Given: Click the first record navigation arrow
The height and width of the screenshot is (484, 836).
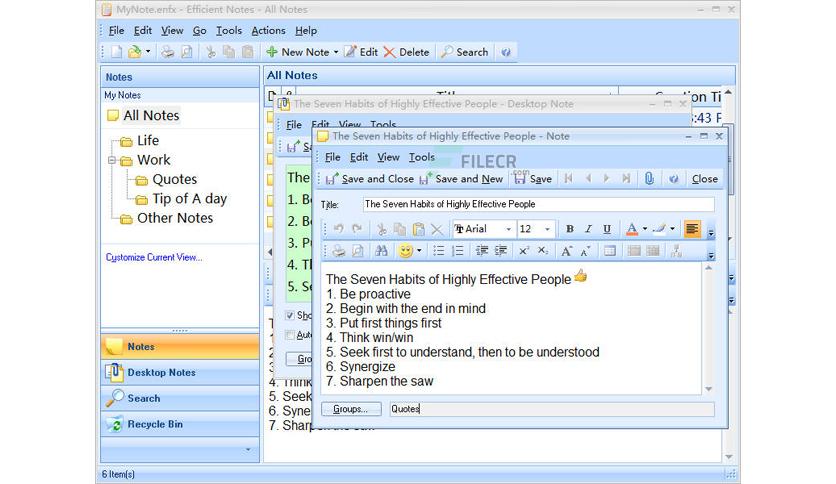Looking at the screenshot, I should (x=568, y=179).
